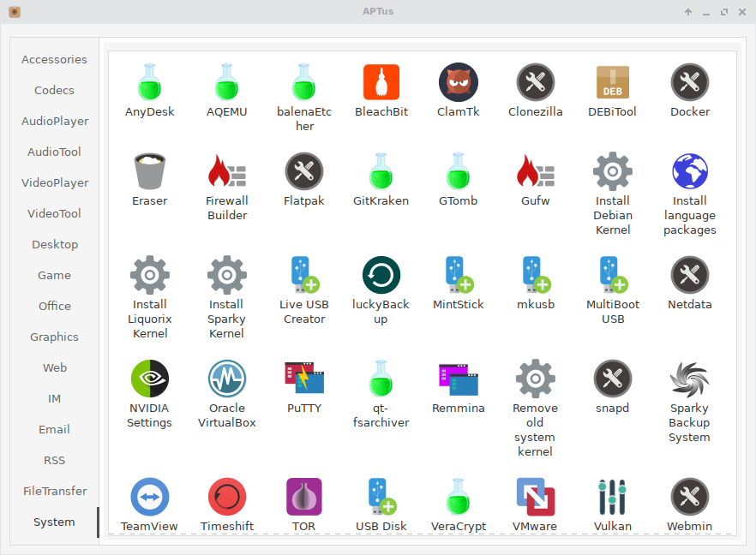The image size is (756, 555).
Task: Open the qt-fsarchiver icon
Action: pos(381,379)
